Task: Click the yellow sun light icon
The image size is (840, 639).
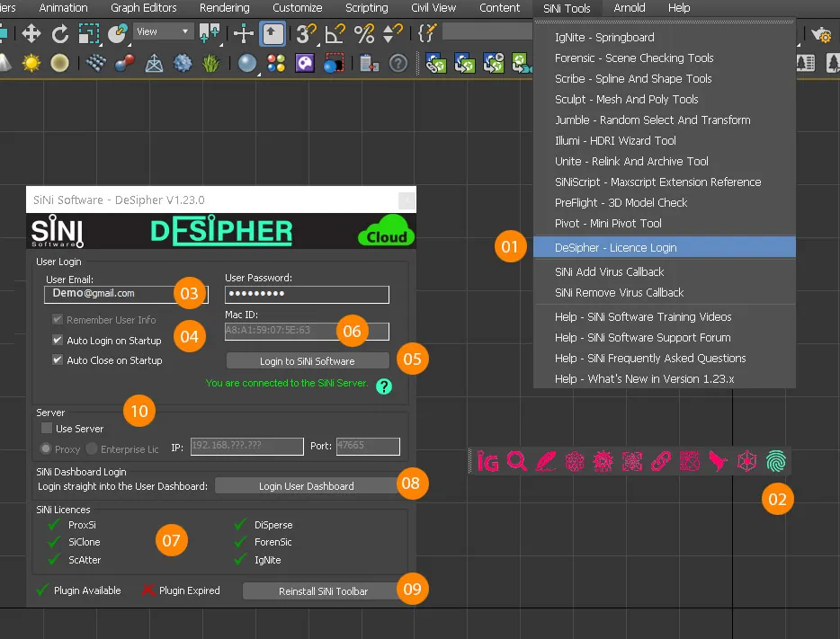Action: pyautogui.click(x=31, y=63)
